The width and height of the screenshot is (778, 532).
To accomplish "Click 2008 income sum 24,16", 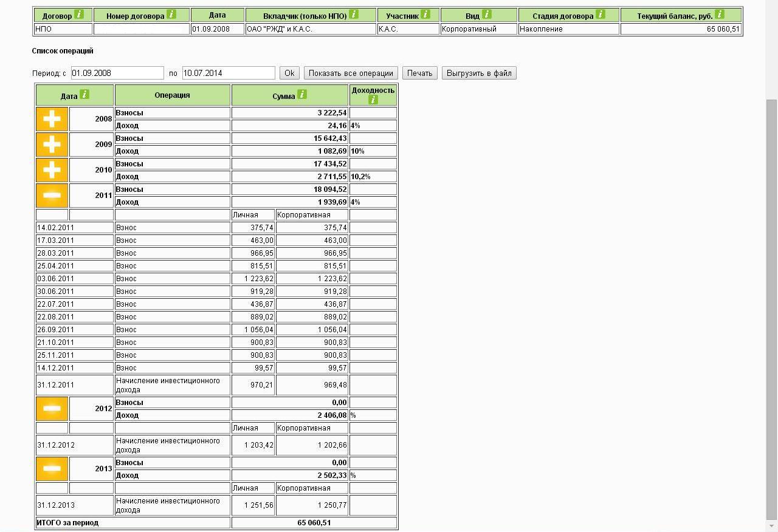I will (x=337, y=126).
